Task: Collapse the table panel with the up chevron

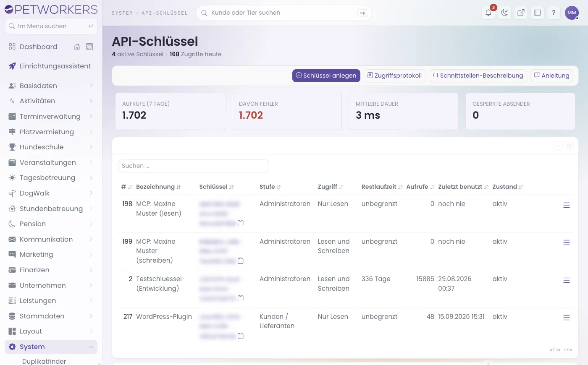Action: click(558, 146)
